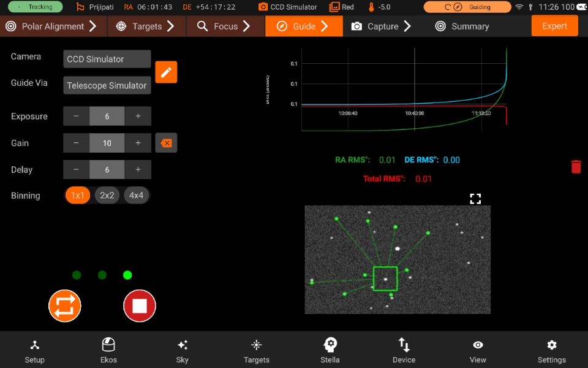Increase the Gain value

138,143
